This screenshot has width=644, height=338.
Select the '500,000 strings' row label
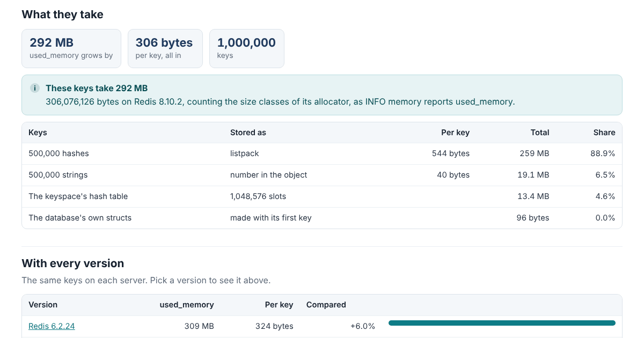point(58,175)
